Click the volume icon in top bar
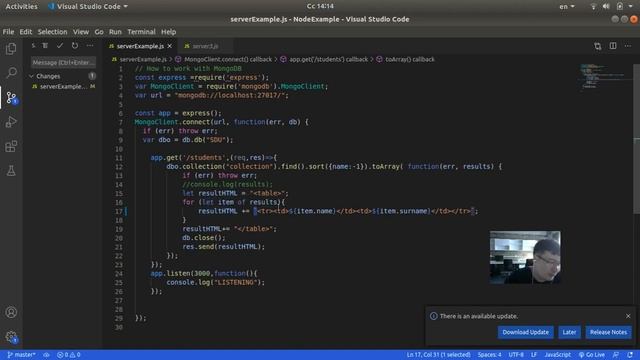The width and height of the screenshot is (640, 360). point(606,7)
